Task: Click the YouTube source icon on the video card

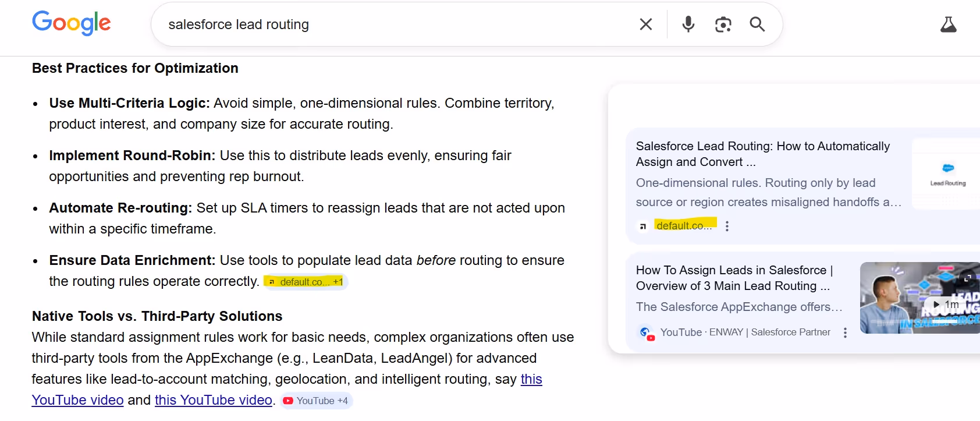Action: (646, 332)
